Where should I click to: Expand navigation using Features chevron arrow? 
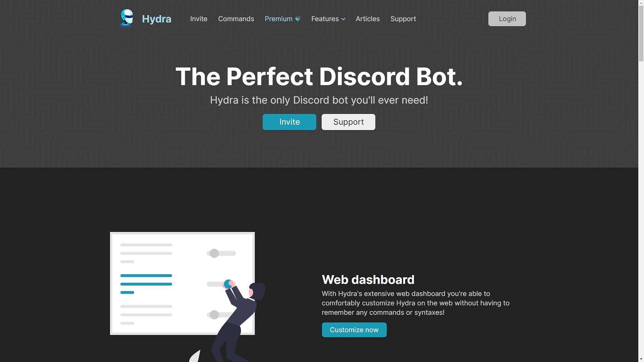point(343,19)
